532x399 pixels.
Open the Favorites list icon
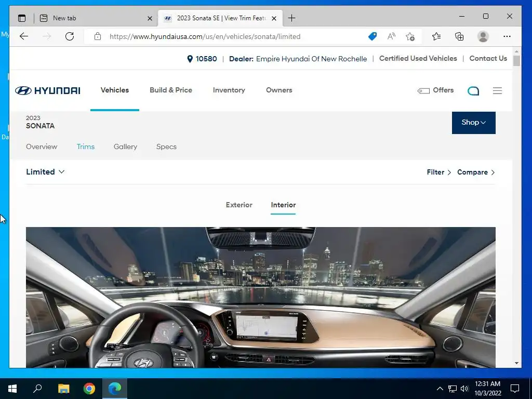pos(436,36)
